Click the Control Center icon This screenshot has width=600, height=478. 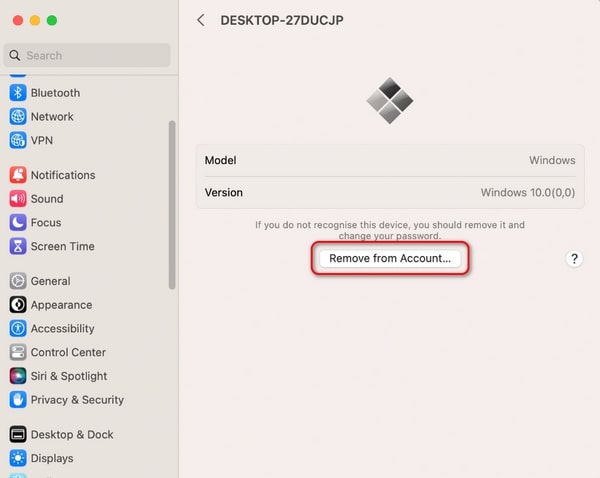[18, 352]
